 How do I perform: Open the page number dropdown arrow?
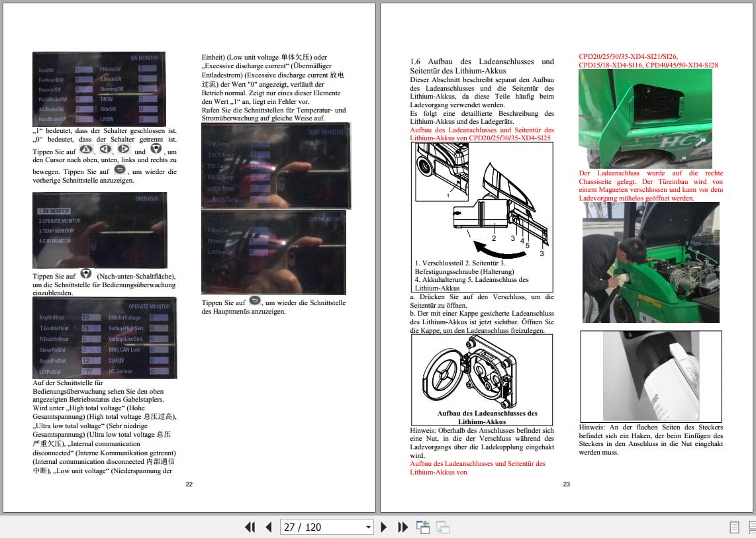[x=368, y=527]
